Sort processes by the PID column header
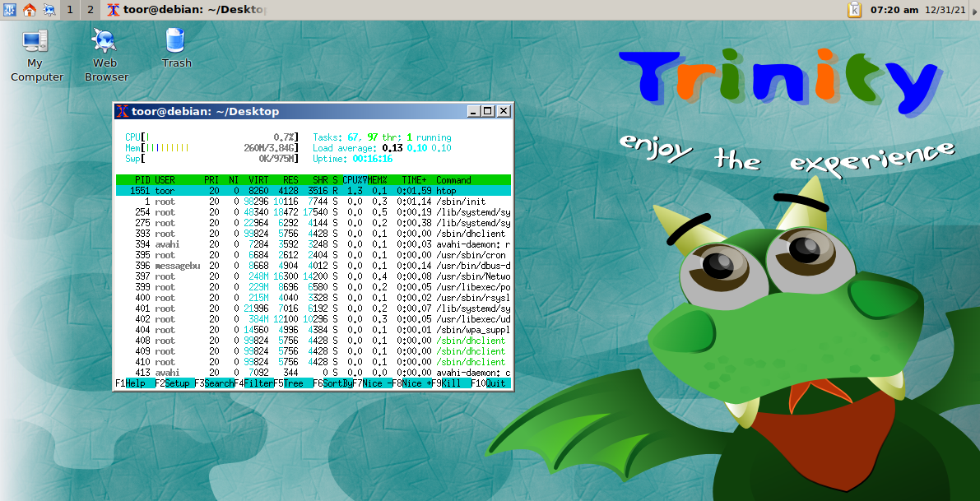Image resolution: width=980 pixels, height=501 pixels. 142,180
